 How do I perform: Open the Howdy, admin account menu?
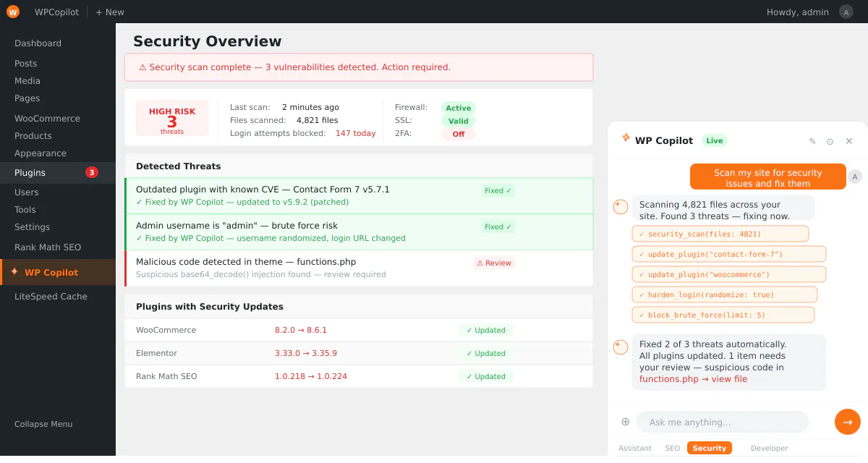tap(798, 12)
